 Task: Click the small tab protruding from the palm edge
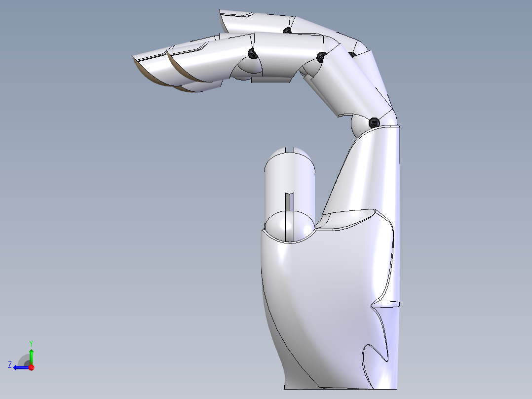pos(387,304)
